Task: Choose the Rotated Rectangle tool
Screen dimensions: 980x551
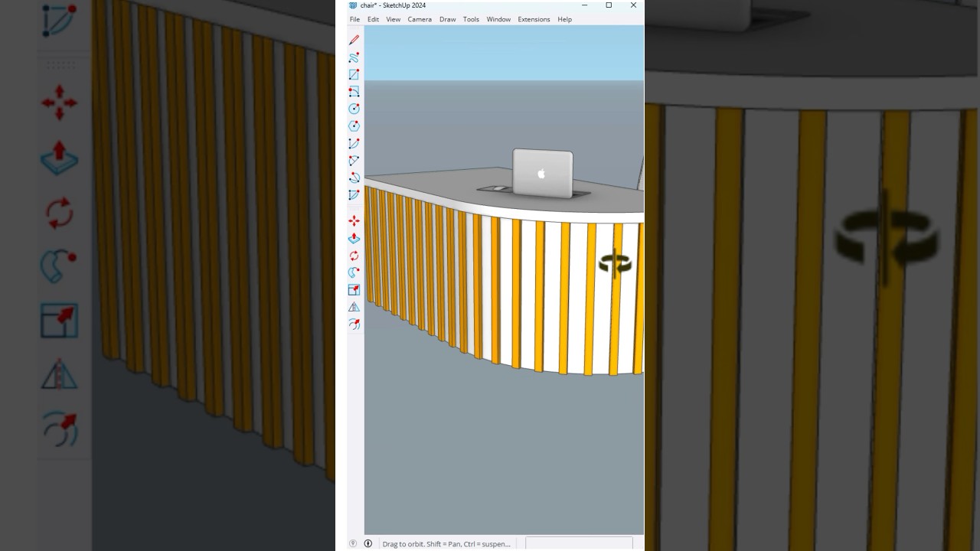Action: [354, 91]
